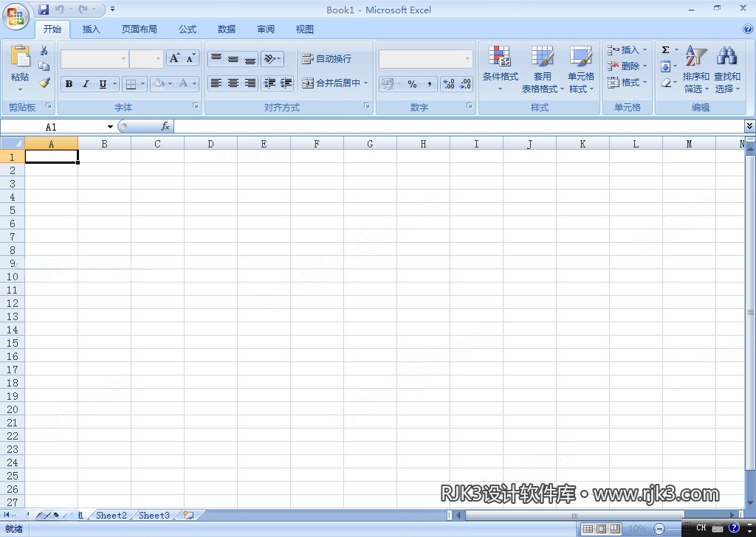Open font dialog launcher in 字体 group
The width and height of the screenshot is (756, 537).
[195, 105]
